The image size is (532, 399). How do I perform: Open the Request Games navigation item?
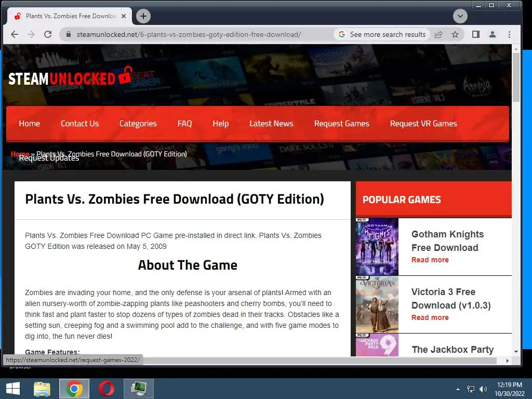click(x=342, y=124)
